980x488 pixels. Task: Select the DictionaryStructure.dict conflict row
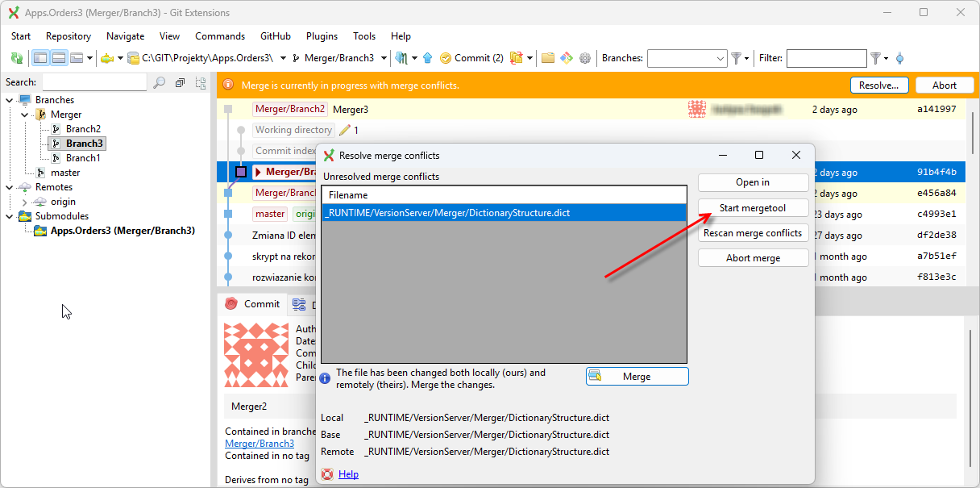click(x=504, y=211)
